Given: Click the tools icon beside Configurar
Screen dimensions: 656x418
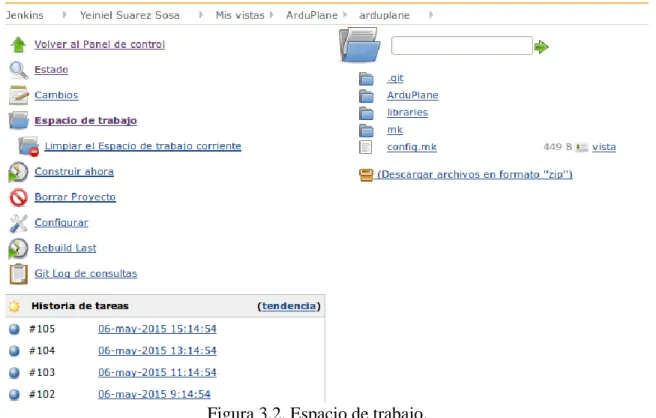Looking at the screenshot, I should (x=18, y=223).
